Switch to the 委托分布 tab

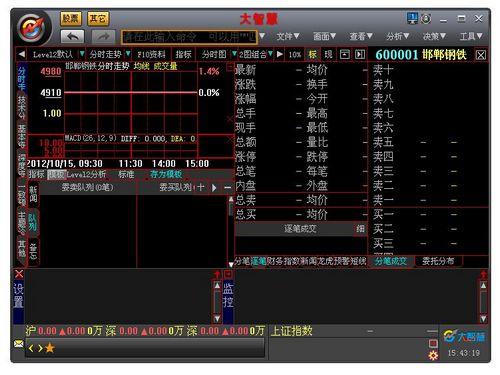click(x=438, y=261)
